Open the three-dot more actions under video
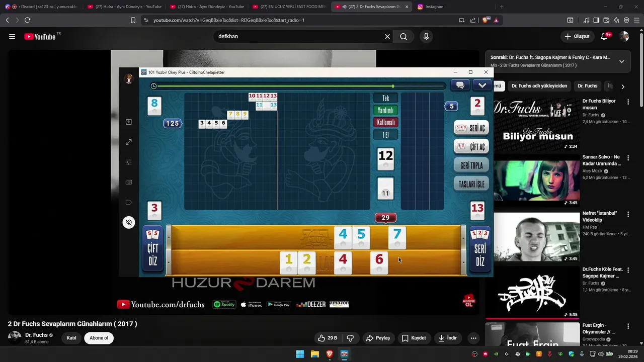The height and width of the screenshot is (362, 644). click(473, 338)
